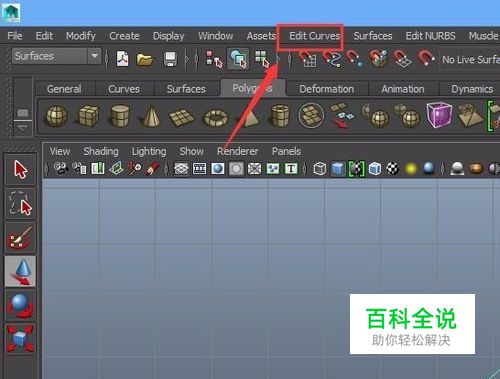Enable Smooth Shade All solid blue cube
The height and width of the screenshot is (379, 500).
tap(338, 169)
